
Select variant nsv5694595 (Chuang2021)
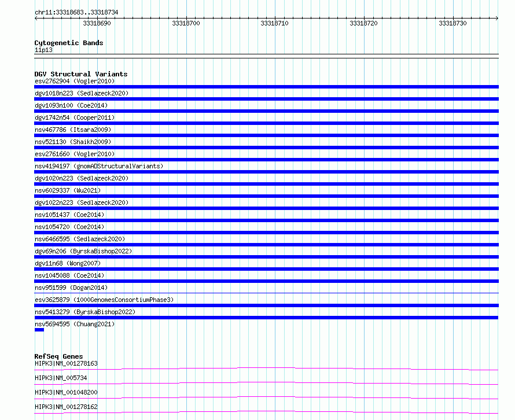75,324
